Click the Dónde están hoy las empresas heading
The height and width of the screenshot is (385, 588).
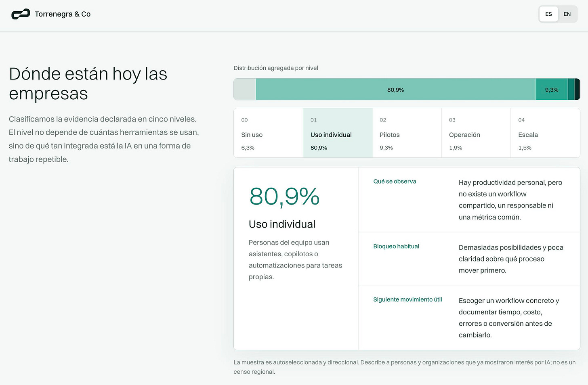point(88,84)
